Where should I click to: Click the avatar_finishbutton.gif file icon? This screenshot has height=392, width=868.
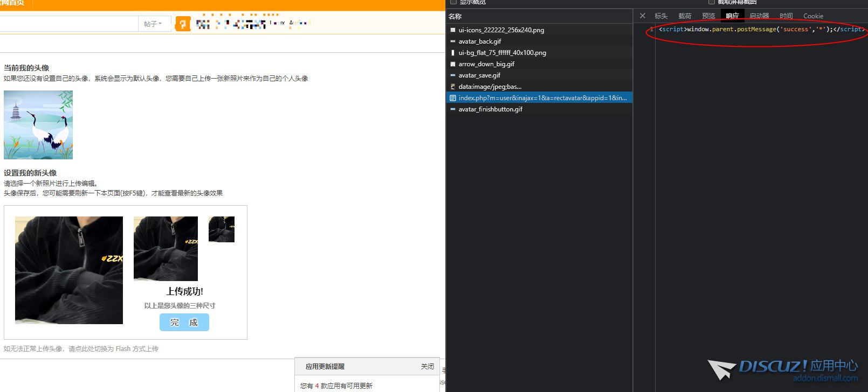[453, 109]
